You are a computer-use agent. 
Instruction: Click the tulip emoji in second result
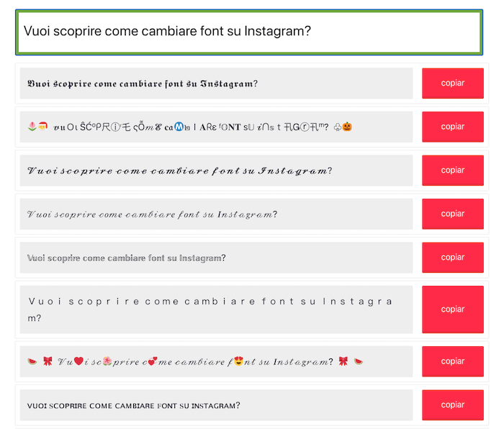31,127
